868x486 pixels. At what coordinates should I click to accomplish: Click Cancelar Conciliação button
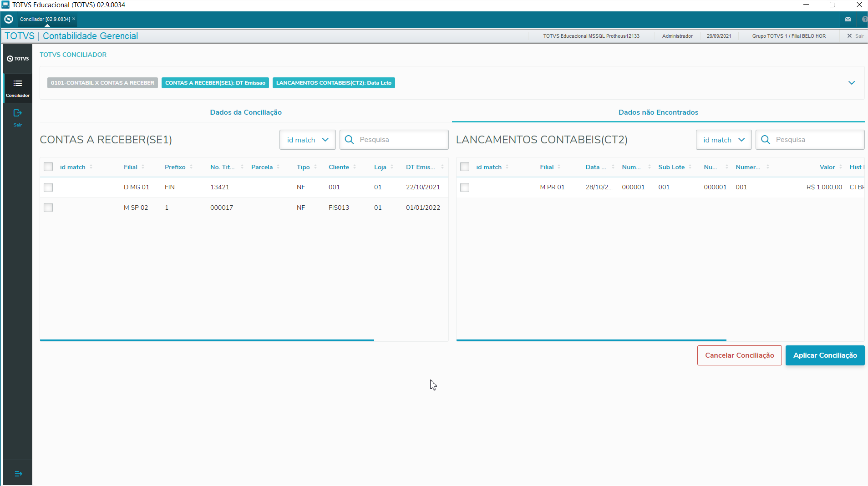tap(740, 355)
